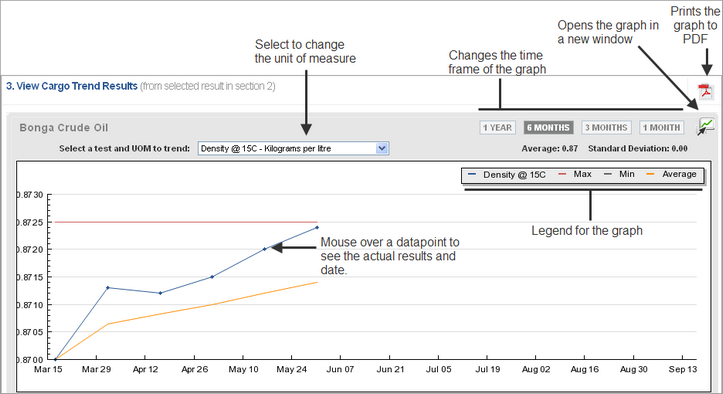Click the Jul 05 axis label
The height and width of the screenshot is (394, 723).
coord(439,370)
